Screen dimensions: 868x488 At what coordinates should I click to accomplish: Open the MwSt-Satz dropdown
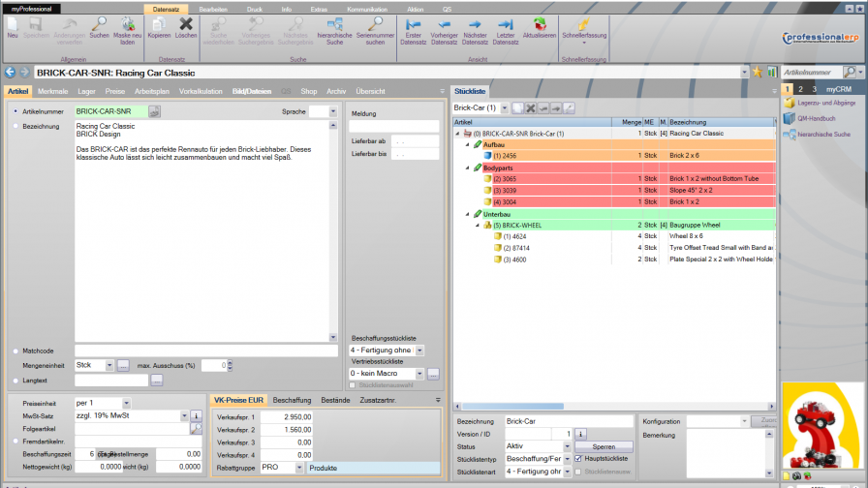[x=182, y=416]
